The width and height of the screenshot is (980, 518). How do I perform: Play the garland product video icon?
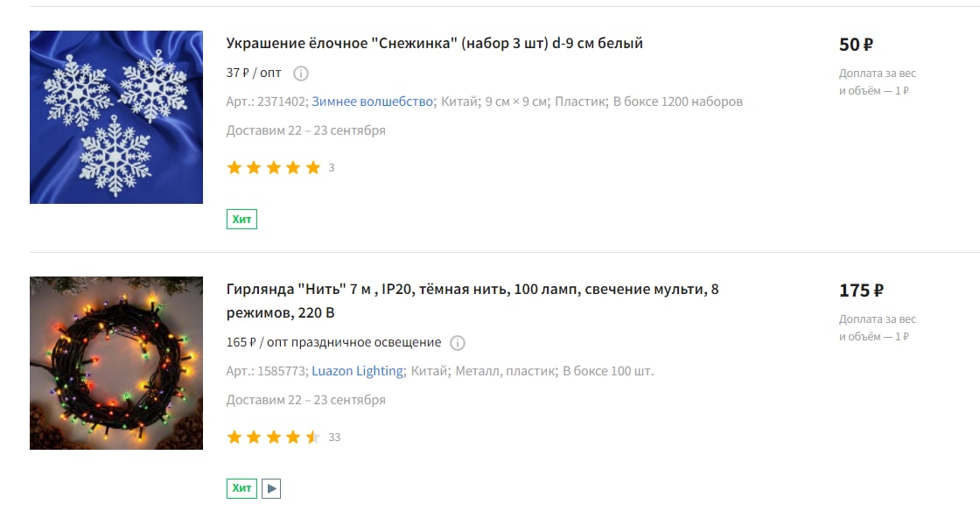[x=271, y=488]
